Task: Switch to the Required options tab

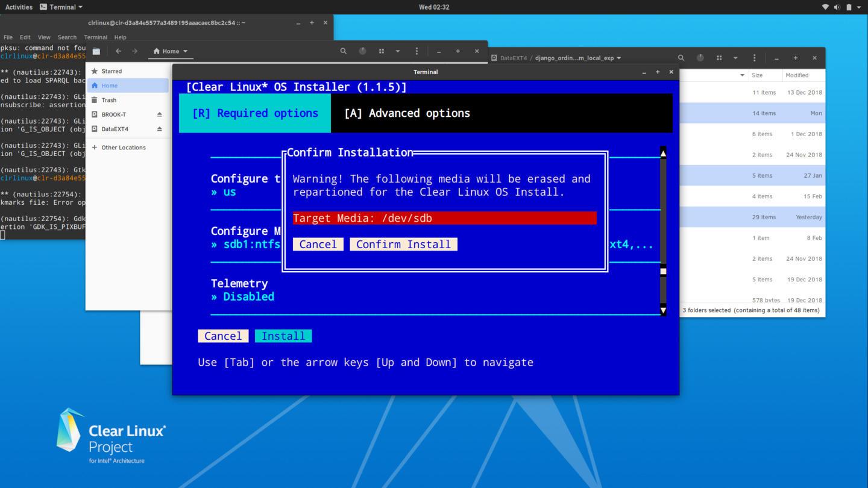Action: coord(255,113)
